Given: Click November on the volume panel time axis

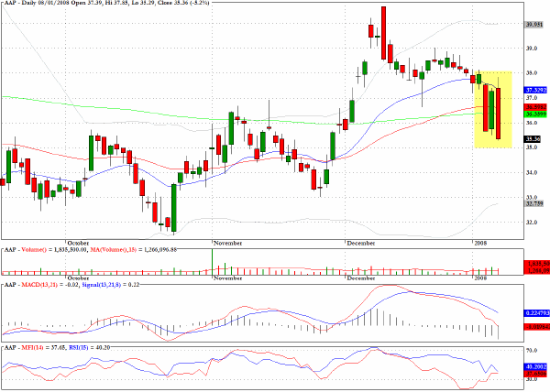Looking at the screenshot, I should point(227,278).
